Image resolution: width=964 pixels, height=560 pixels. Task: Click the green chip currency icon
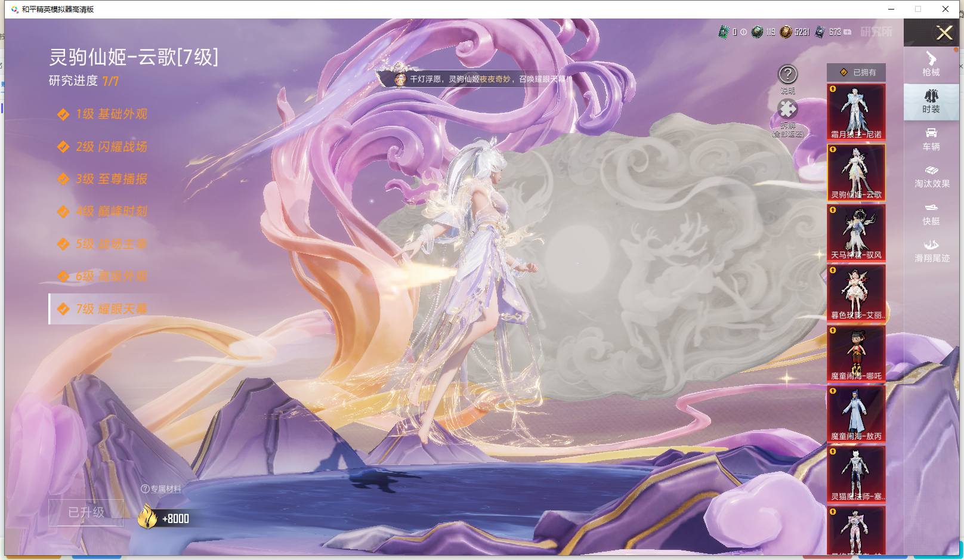pyautogui.click(x=724, y=32)
